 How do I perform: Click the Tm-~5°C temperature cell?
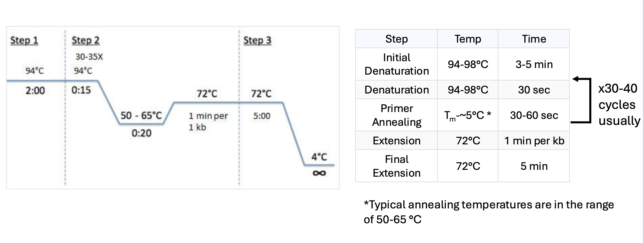tap(468, 115)
